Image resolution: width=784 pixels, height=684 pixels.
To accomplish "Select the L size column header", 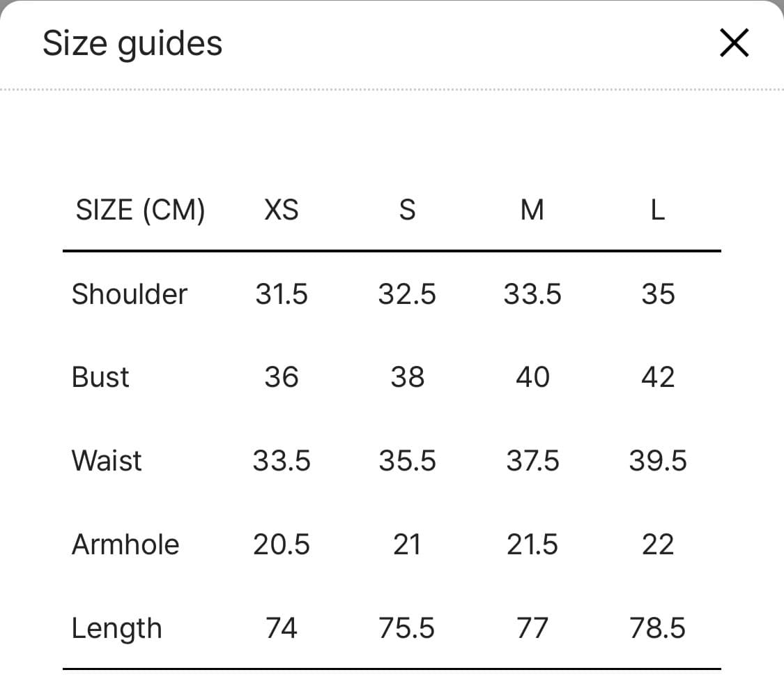I will [657, 209].
